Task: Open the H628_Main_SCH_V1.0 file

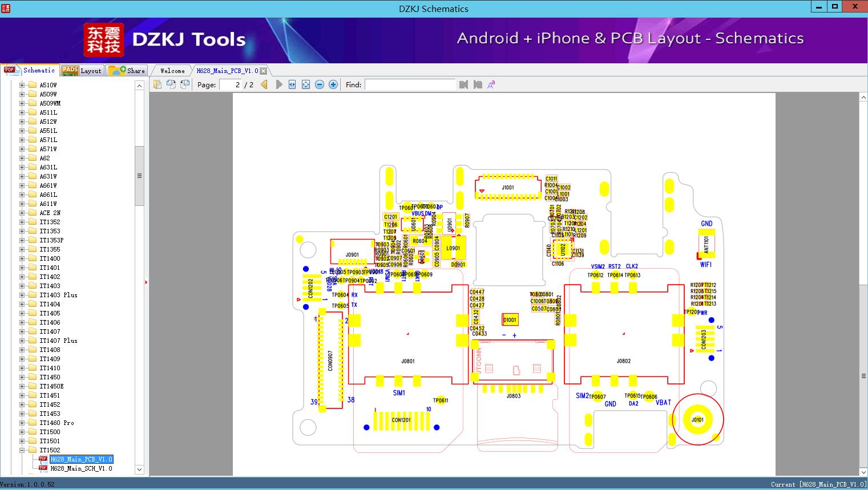Action: click(81, 468)
